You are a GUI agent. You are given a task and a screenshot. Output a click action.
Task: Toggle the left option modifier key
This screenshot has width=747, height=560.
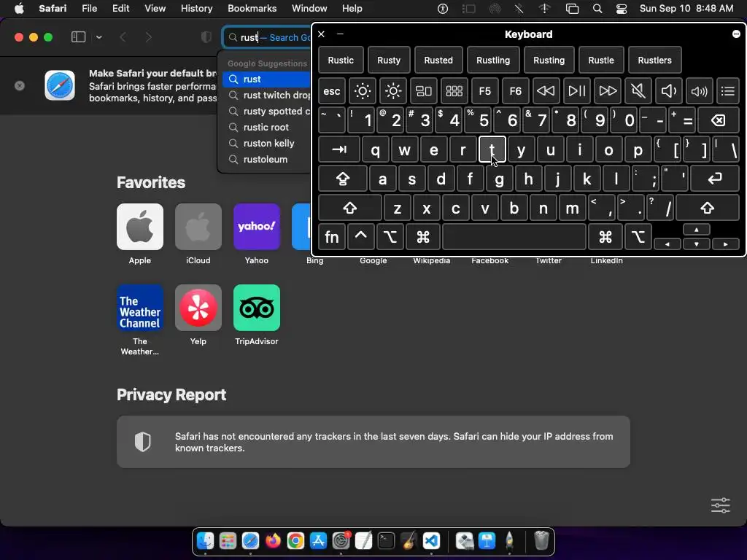pos(390,237)
